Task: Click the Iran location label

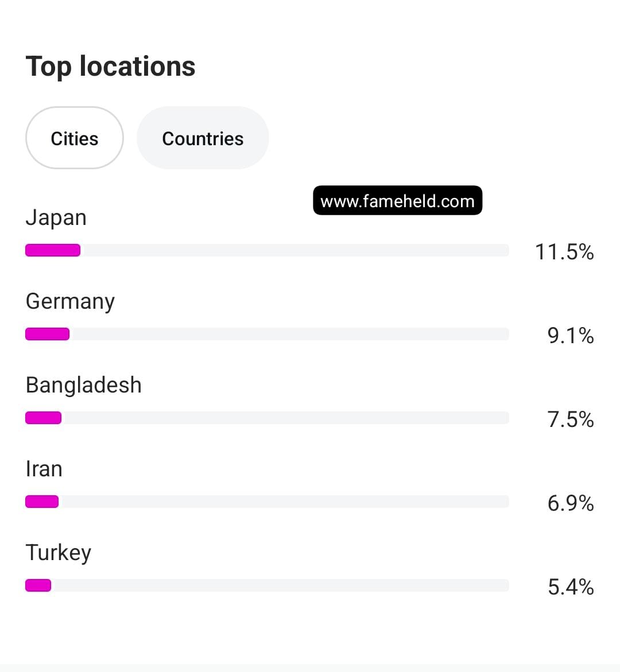Action: click(x=44, y=468)
